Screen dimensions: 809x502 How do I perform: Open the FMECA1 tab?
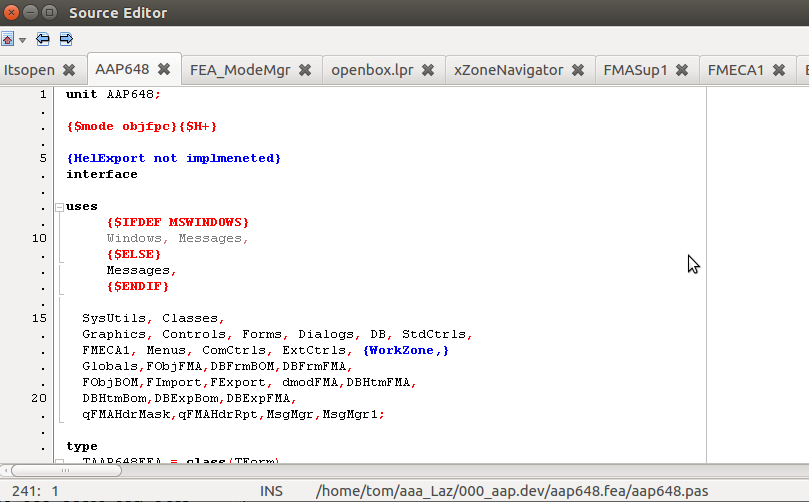click(x=735, y=70)
